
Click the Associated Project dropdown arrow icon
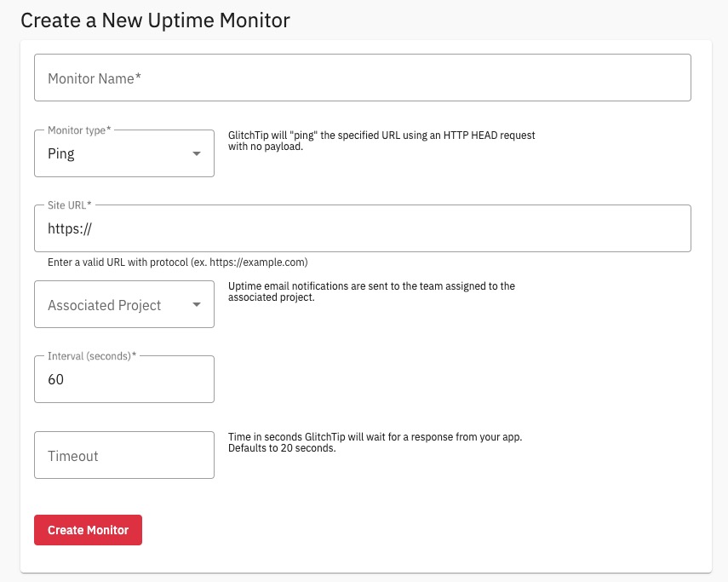click(197, 305)
